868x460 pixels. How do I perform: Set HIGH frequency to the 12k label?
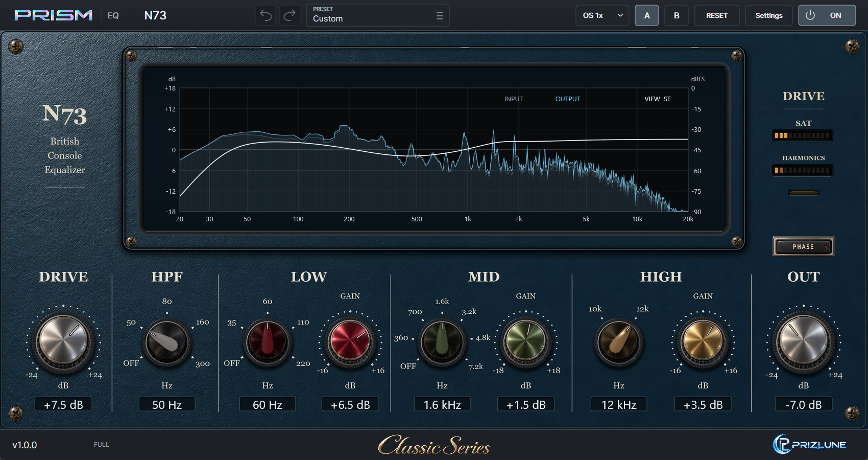point(642,309)
